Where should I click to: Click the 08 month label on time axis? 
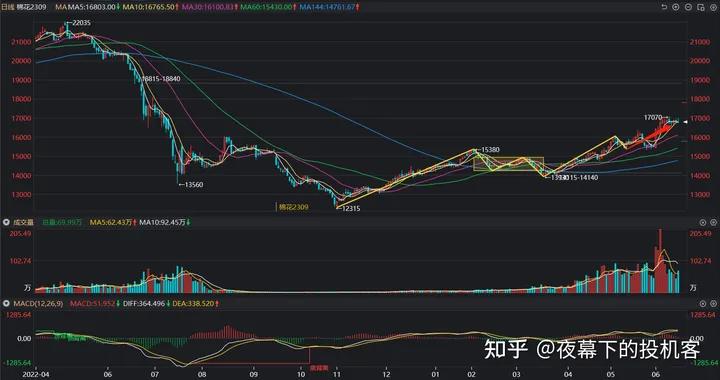coord(203,374)
